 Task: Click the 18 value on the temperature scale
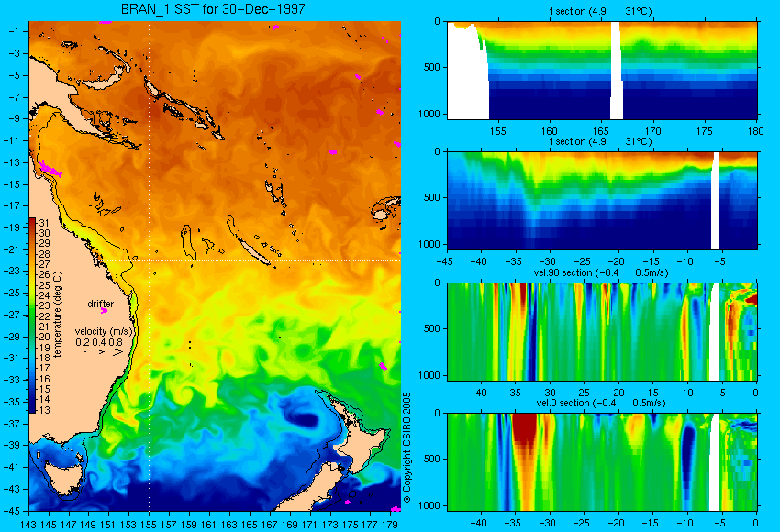pos(44,358)
